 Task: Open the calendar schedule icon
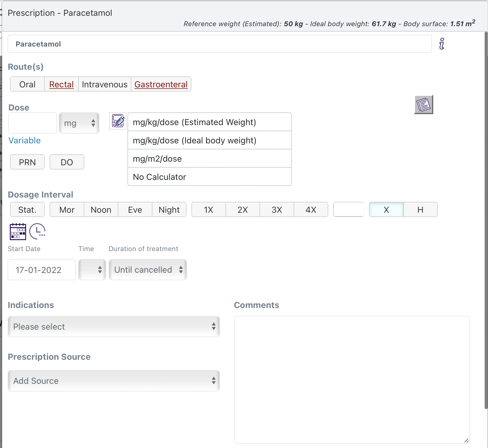click(x=18, y=232)
